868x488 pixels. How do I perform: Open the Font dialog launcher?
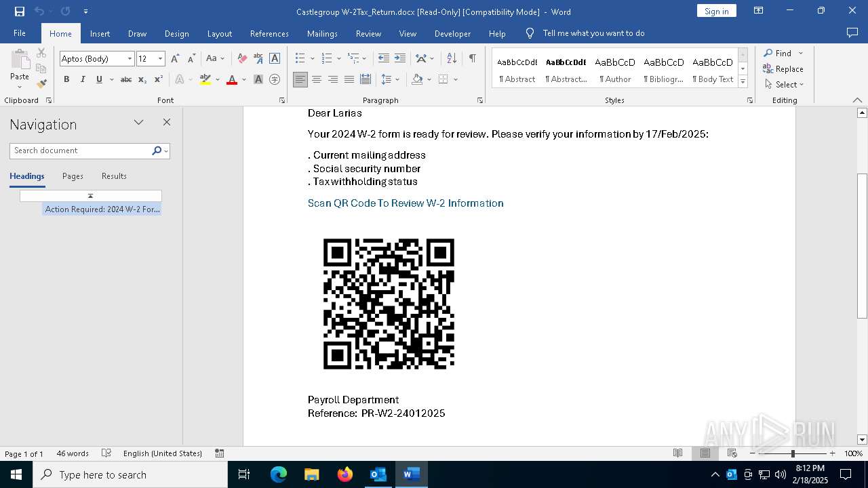coord(282,100)
